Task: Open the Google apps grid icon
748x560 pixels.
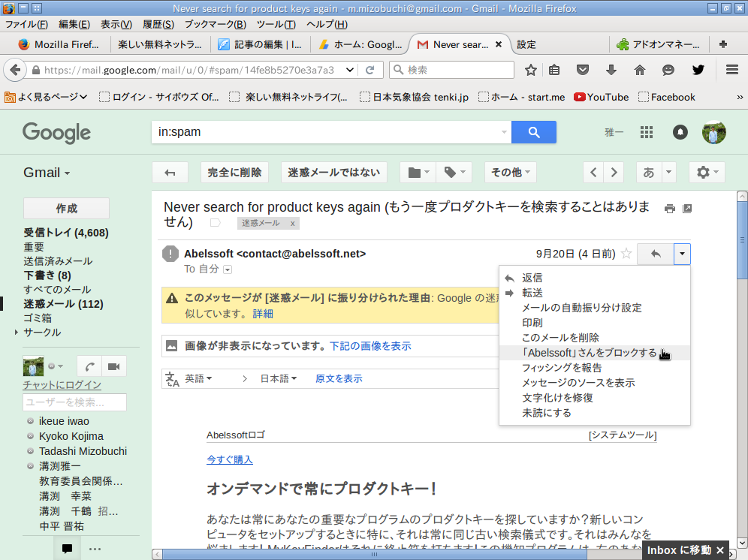Action: click(647, 132)
